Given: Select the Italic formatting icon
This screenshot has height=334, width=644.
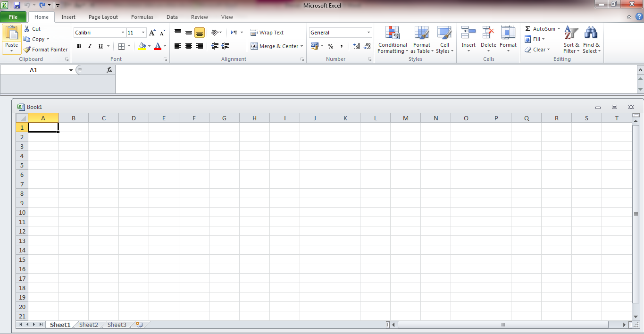Looking at the screenshot, I should coord(89,46).
